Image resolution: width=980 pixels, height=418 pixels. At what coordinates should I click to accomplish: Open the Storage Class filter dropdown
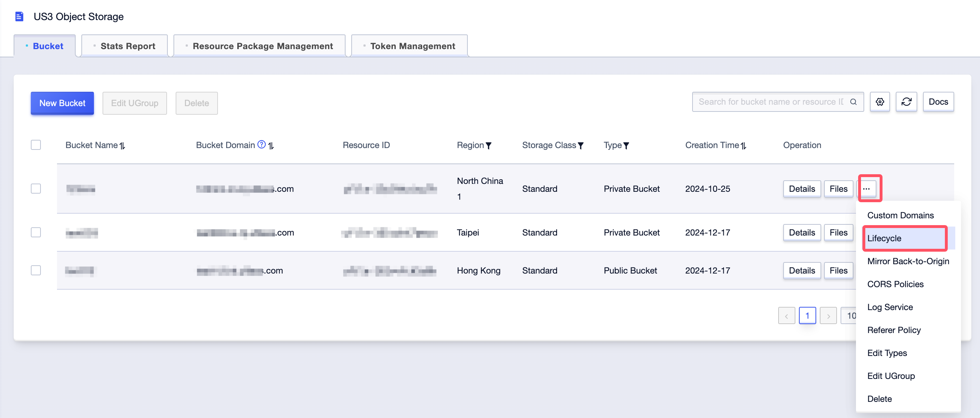[581, 145]
